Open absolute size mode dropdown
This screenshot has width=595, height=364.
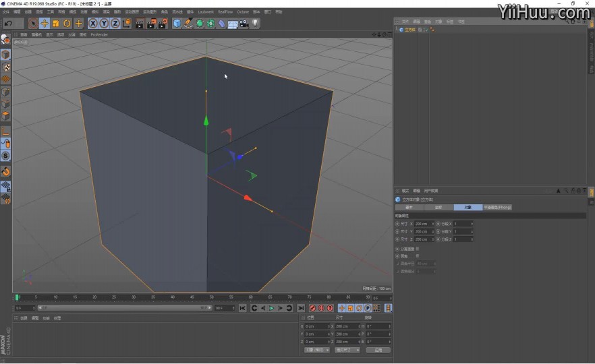[x=347, y=350]
